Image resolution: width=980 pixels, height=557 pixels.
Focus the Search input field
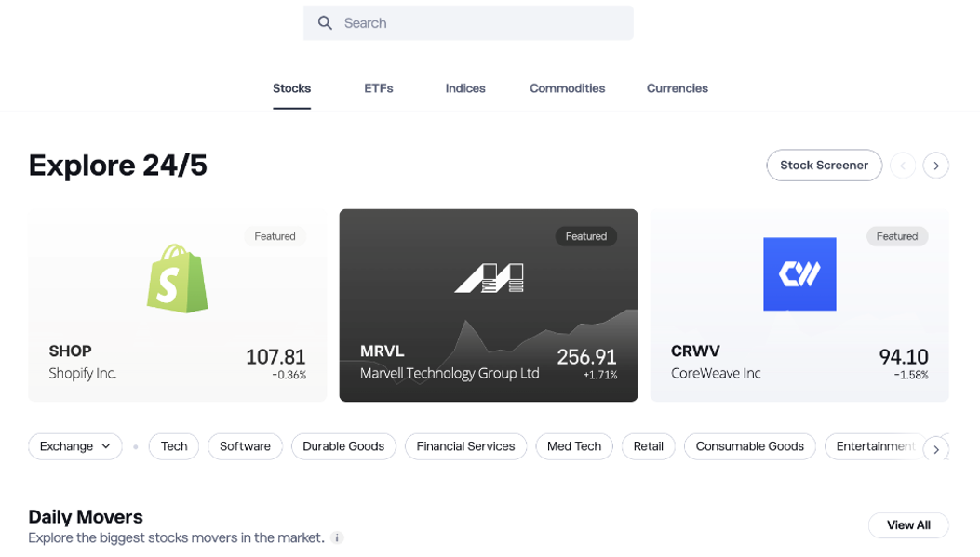tap(468, 23)
